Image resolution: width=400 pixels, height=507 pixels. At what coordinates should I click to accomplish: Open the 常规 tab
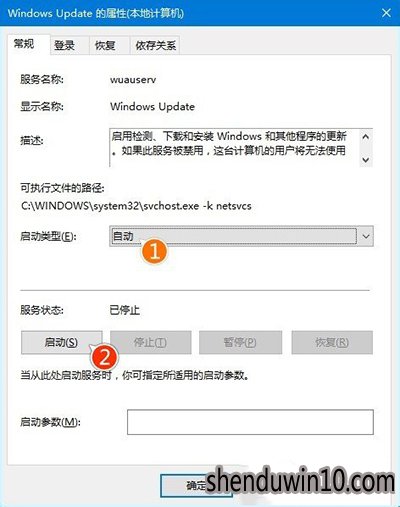tap(24, 43)
